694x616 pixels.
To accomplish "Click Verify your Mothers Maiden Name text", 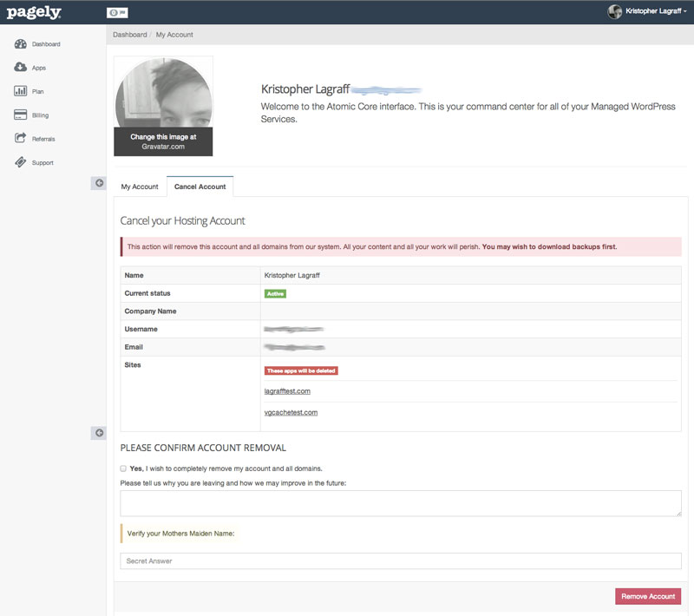I will pyautogui.click(x=180, y=534).
